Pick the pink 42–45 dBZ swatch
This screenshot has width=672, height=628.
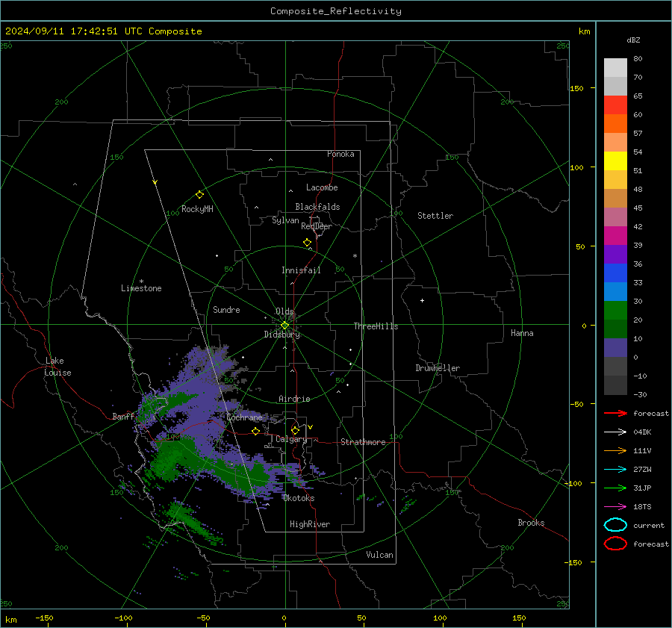tap(615, 217)
